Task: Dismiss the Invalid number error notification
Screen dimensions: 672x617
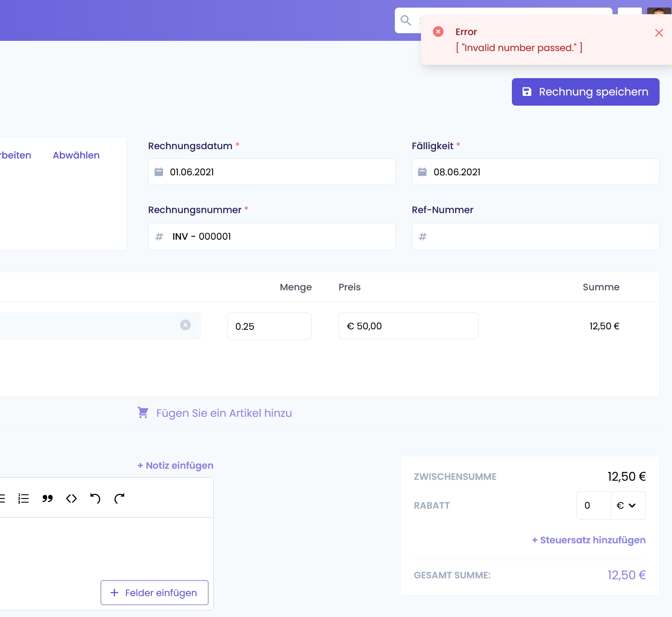Action: coord(659,33)
